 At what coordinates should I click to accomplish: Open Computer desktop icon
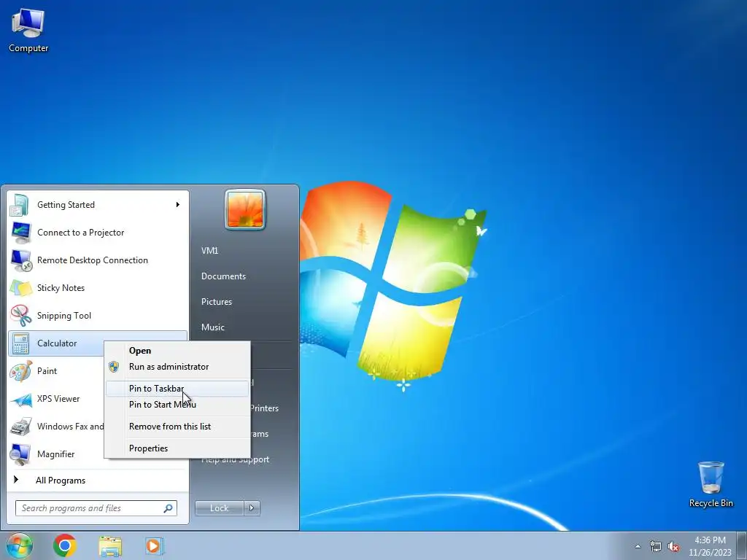point(28,29)
